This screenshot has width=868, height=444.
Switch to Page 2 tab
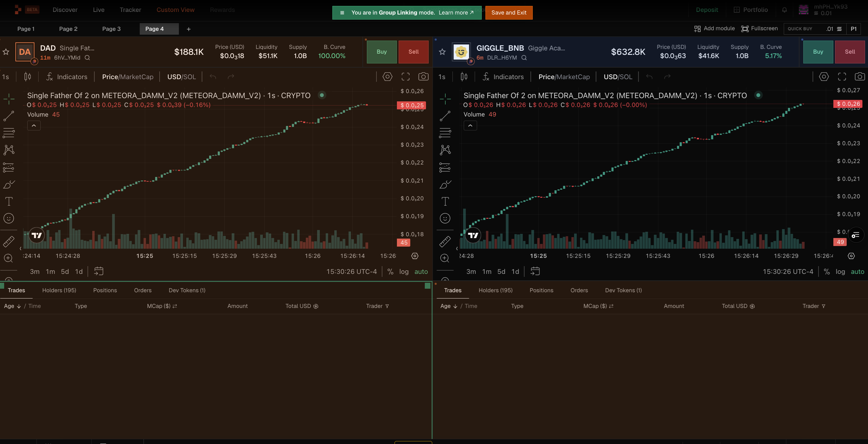point(69,29)
